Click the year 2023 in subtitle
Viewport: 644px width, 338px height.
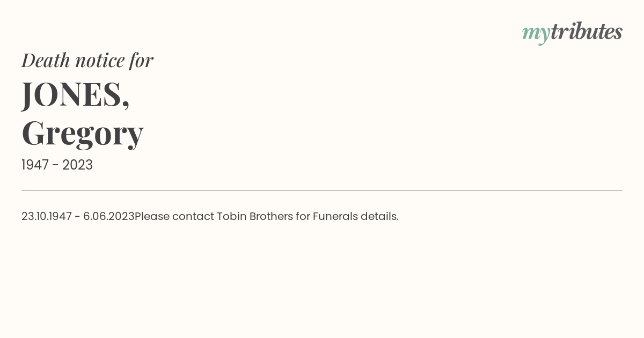tap(78, 165)
